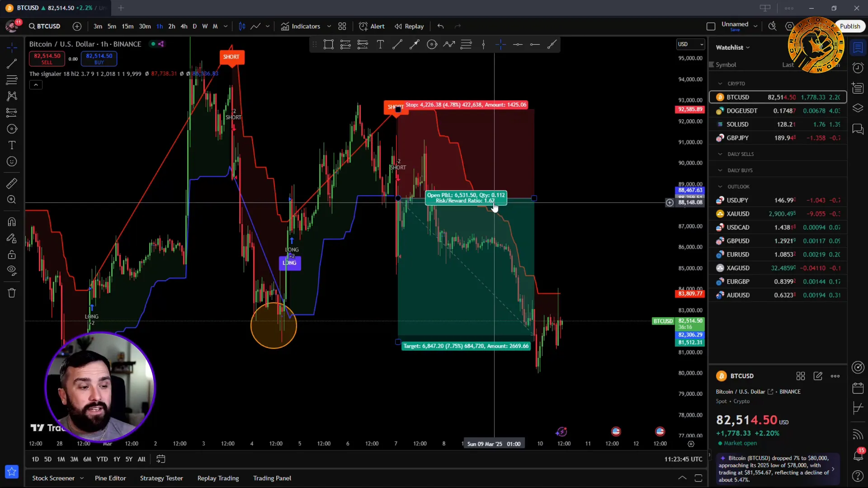Open the candle chart type selector
The image size is (868, 488).
coord(242,26)
